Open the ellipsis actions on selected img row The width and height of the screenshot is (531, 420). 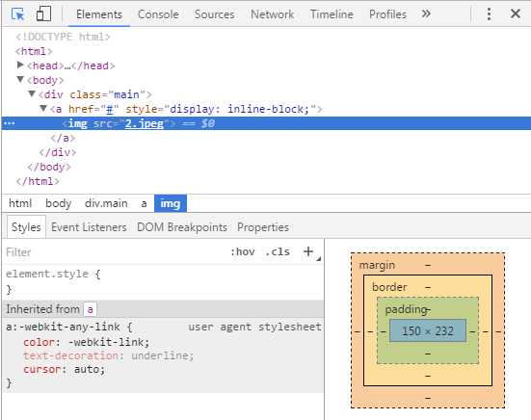coord(9,123)
